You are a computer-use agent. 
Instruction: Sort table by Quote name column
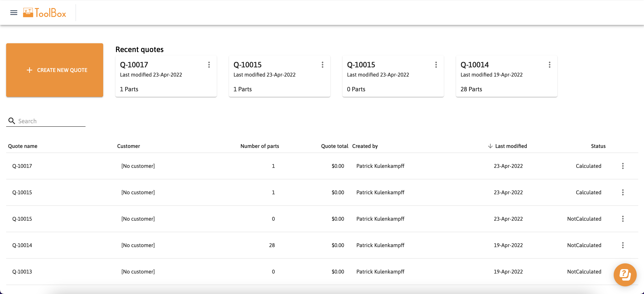pyautogui.click(x=23, y=146)
